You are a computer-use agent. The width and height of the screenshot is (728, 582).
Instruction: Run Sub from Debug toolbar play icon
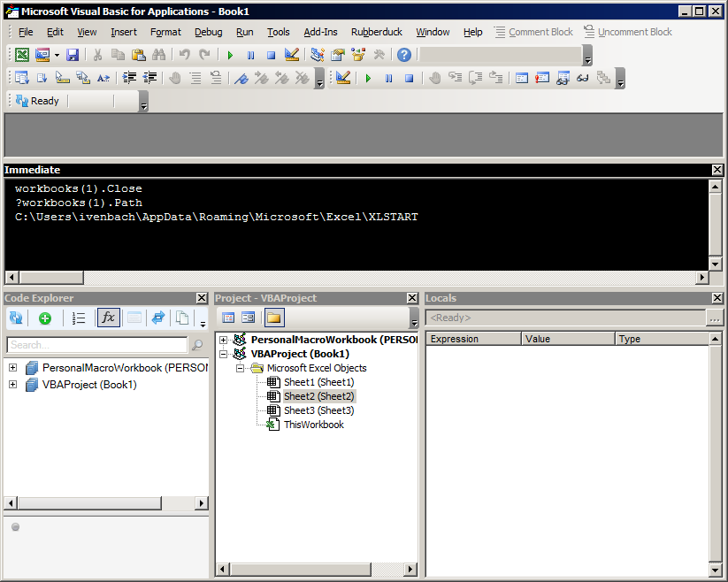pyautogui.click(x=368, y=78)
